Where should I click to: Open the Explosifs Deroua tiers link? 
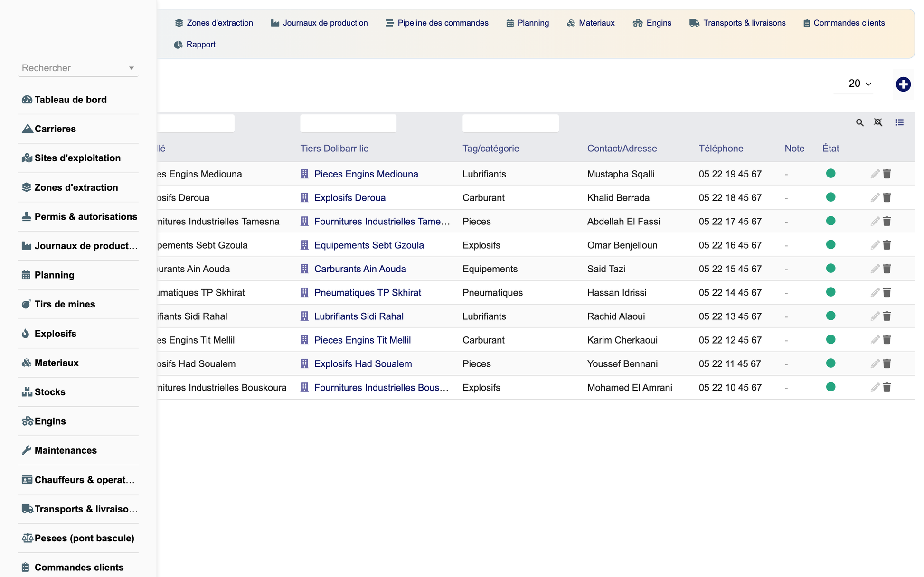click(x=350, y=198)
